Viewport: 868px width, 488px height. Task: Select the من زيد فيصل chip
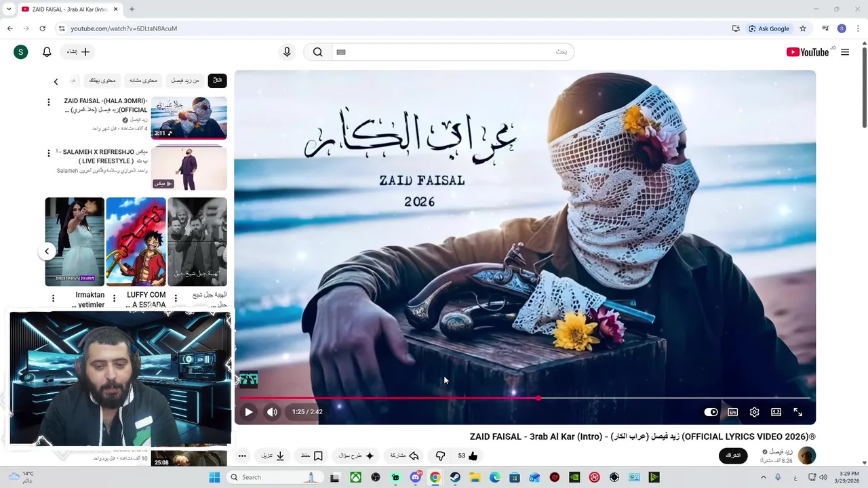[x=185, y=81]
